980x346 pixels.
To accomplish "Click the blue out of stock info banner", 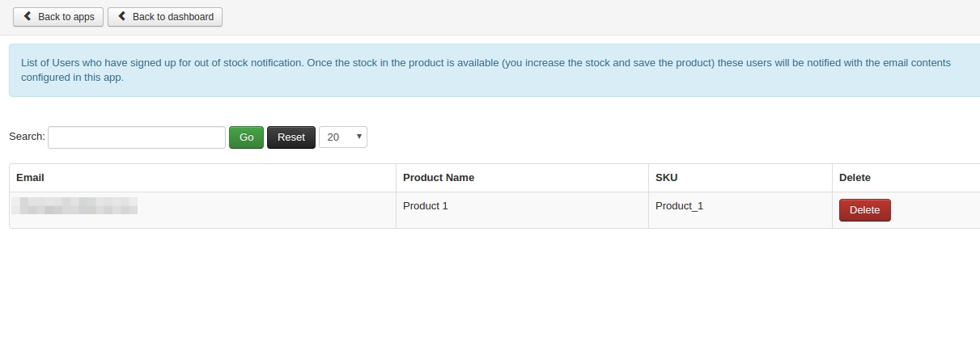I will click(486, 70).
